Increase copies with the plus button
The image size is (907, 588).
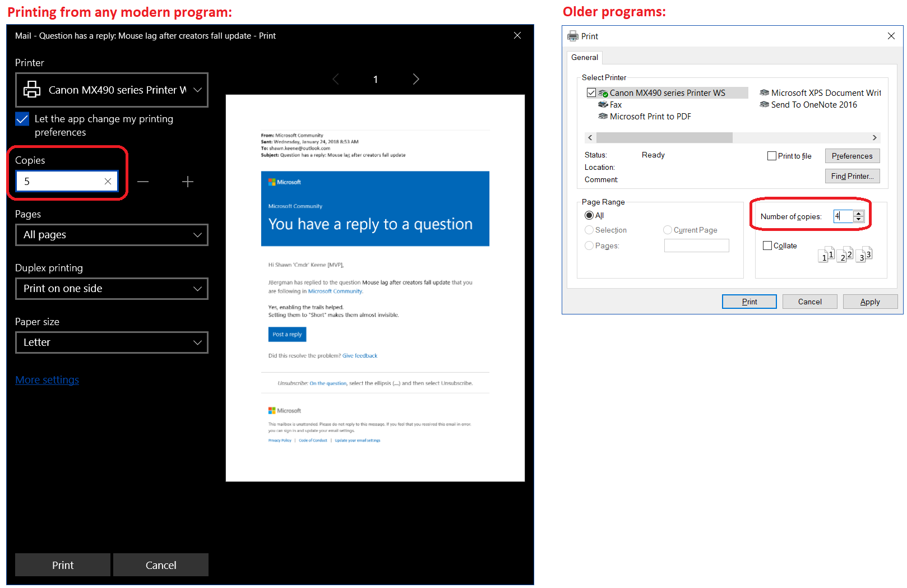pos(188,181)
